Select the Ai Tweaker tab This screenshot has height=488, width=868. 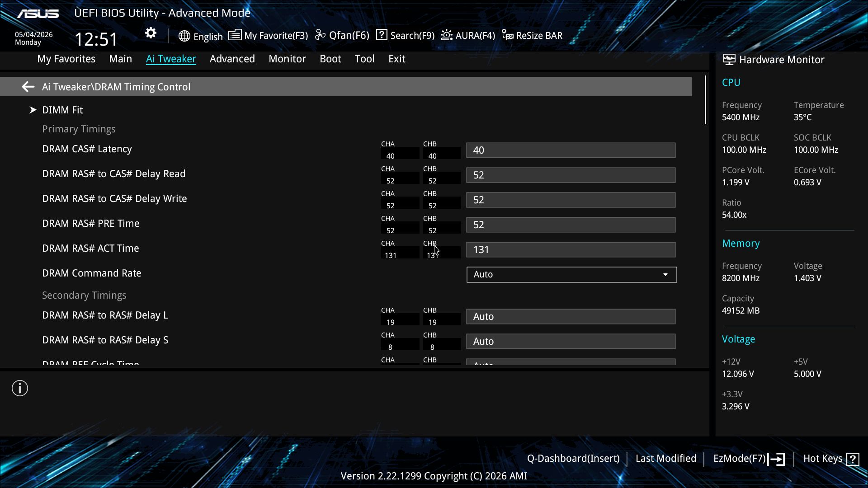(x=171, y=59)
